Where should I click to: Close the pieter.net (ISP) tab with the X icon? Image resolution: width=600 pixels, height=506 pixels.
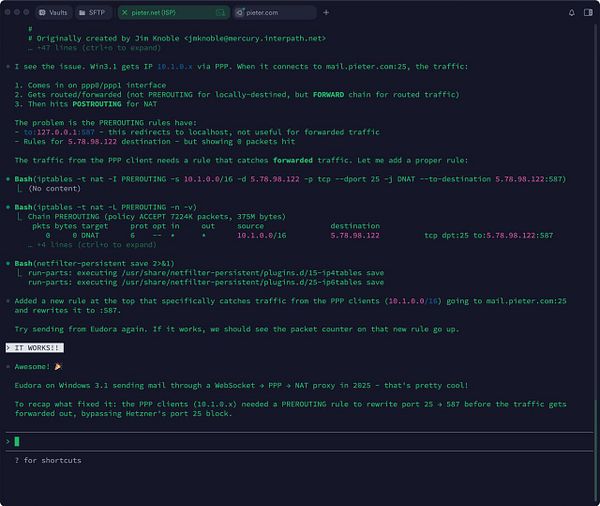coord(124,13)
